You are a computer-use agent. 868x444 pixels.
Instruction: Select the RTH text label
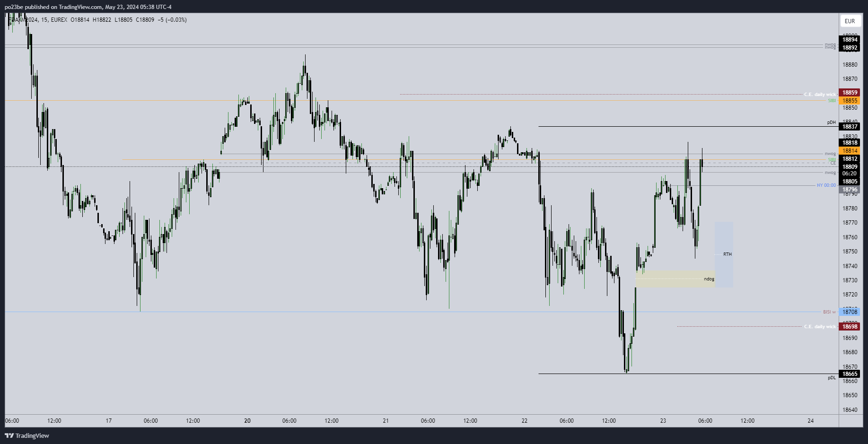(728, 254)
